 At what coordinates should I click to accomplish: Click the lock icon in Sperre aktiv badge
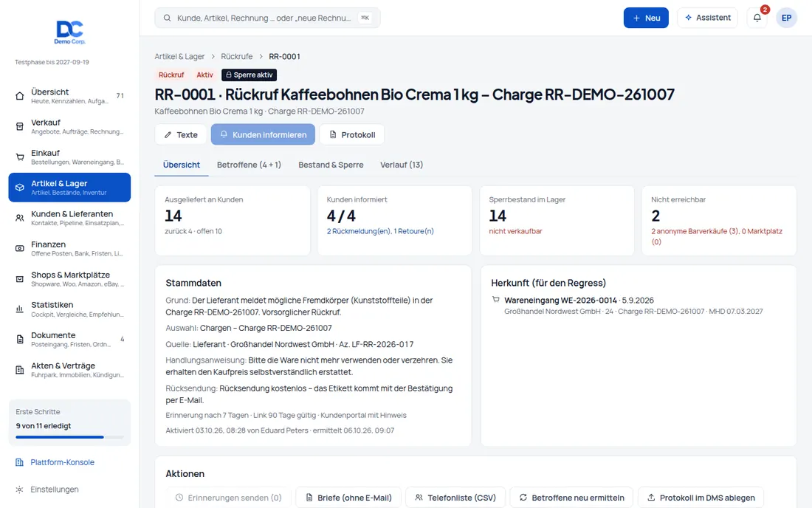228,75
